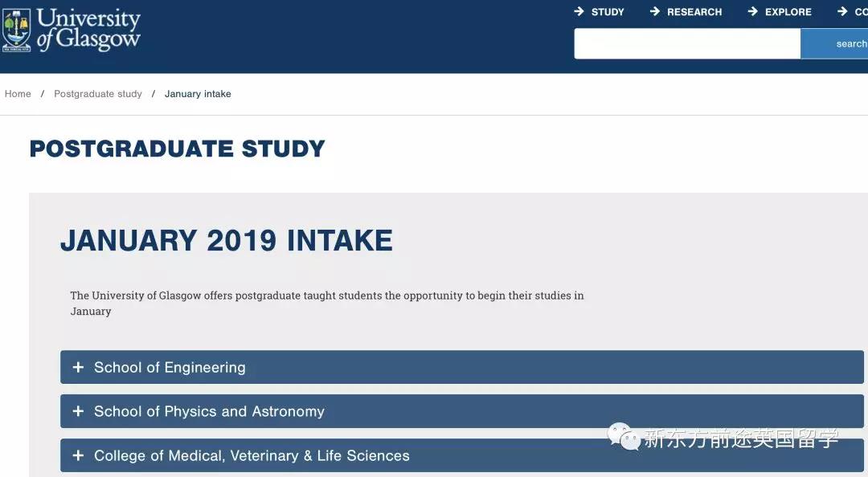This screenshot has height=477, width=868.
Task: Go to Home in the breadcrumb
Action: pos(18,94)
